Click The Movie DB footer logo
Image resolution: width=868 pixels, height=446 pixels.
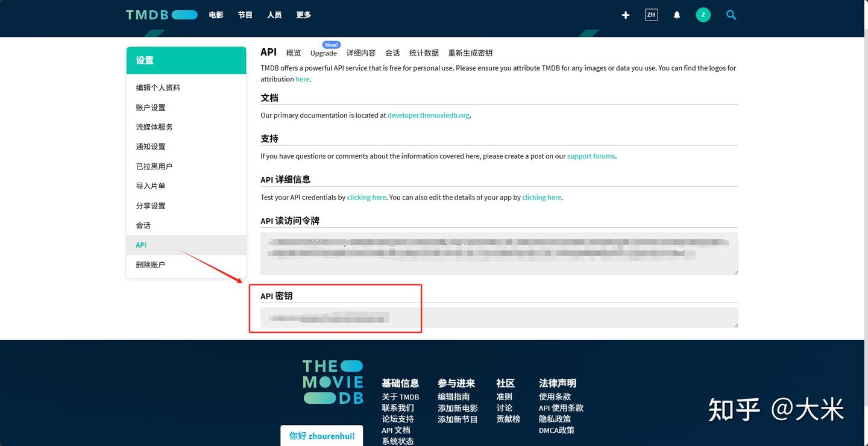tap(332, 380)
